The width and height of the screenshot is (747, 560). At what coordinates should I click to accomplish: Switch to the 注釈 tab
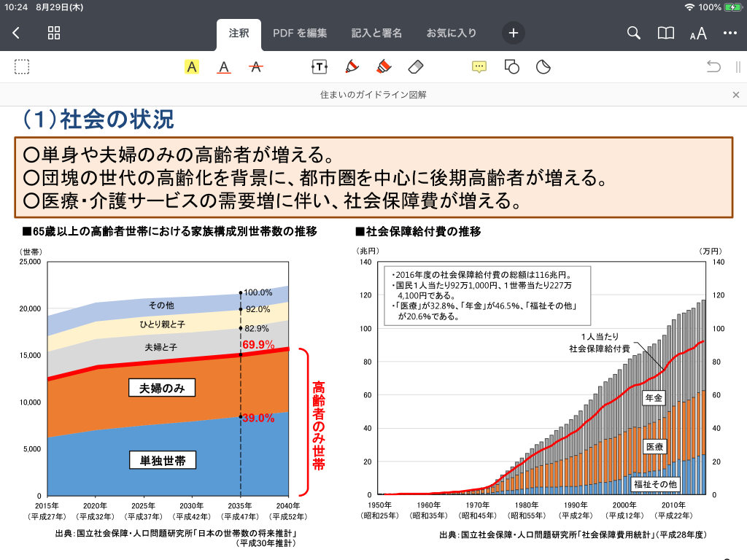tap(239, 33)
